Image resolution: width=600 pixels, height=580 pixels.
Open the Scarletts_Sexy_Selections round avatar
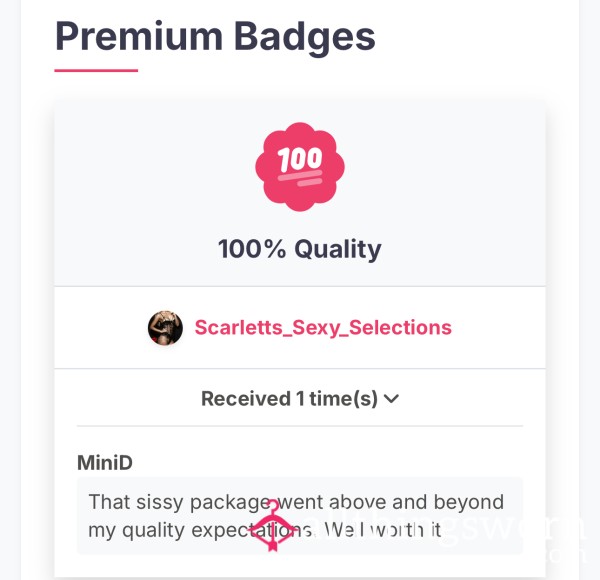(x=165, y=328)
